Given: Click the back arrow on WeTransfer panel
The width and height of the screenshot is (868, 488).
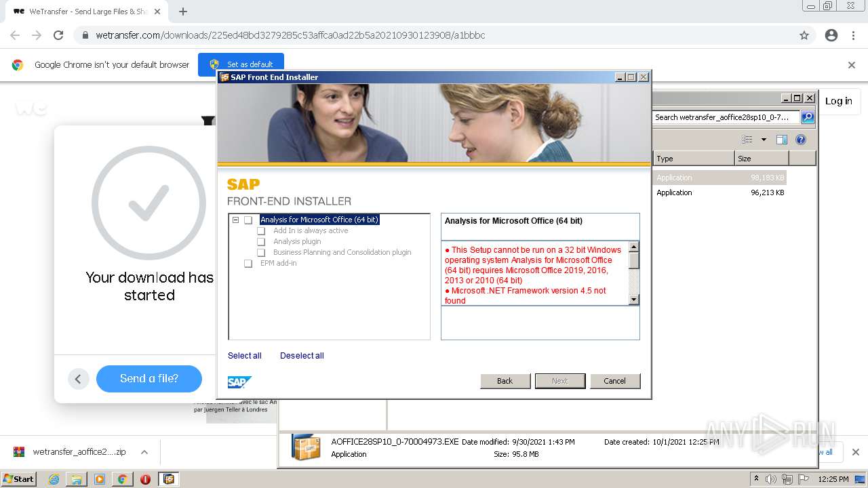Looking at the screenshot, I should [78, 379].
